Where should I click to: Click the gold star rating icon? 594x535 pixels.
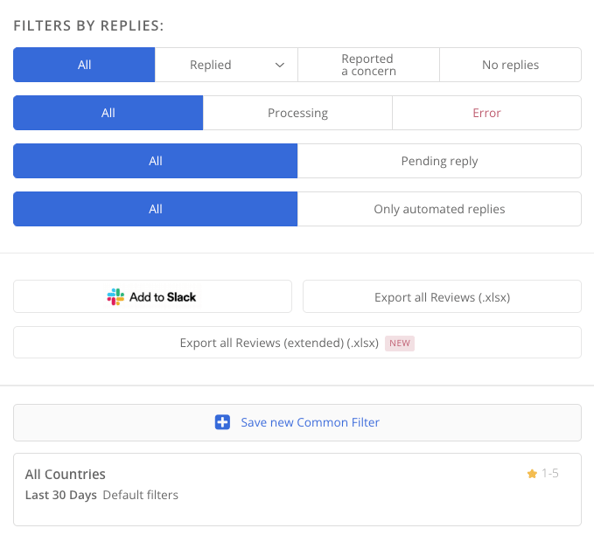click(x=532, y=474)
